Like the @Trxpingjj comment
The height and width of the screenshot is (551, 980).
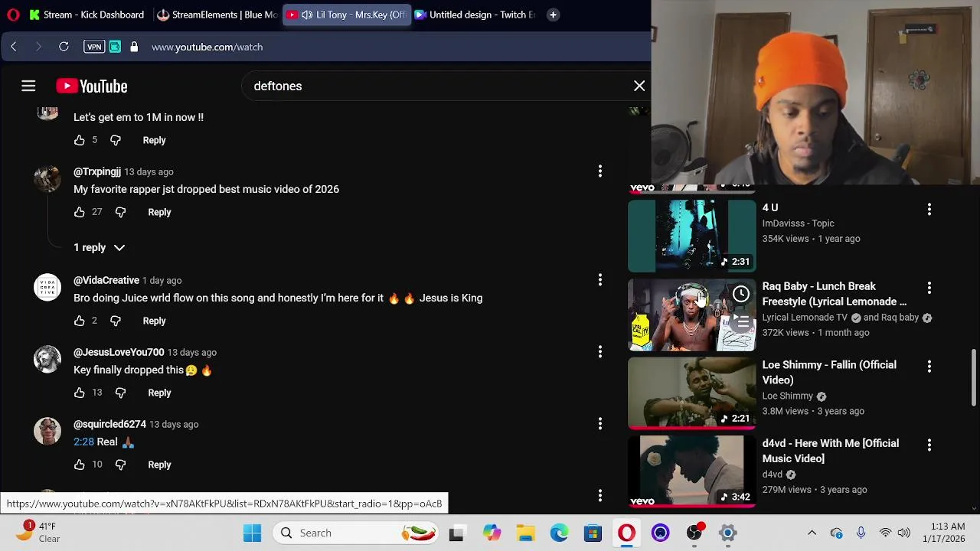(80, 212)
